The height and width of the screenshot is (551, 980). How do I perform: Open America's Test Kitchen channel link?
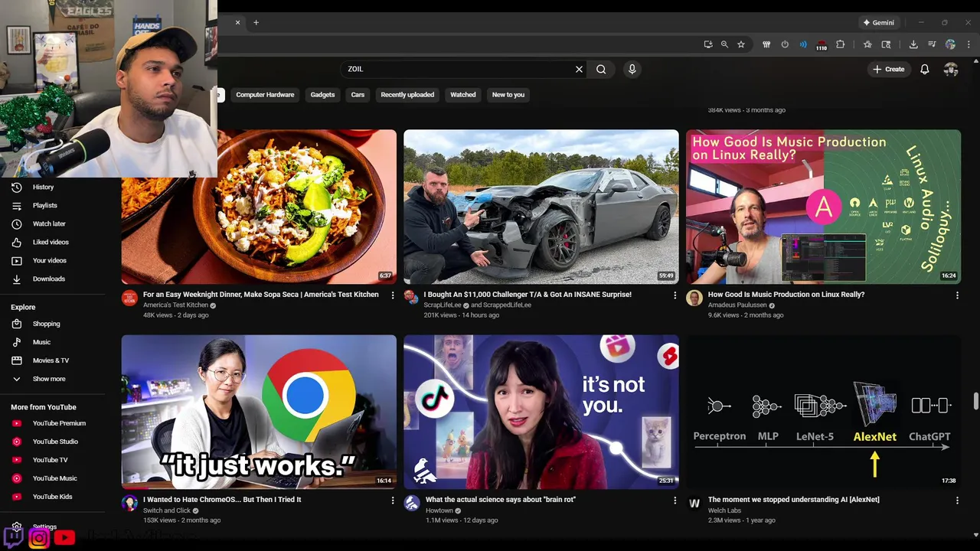coord(175,305)
